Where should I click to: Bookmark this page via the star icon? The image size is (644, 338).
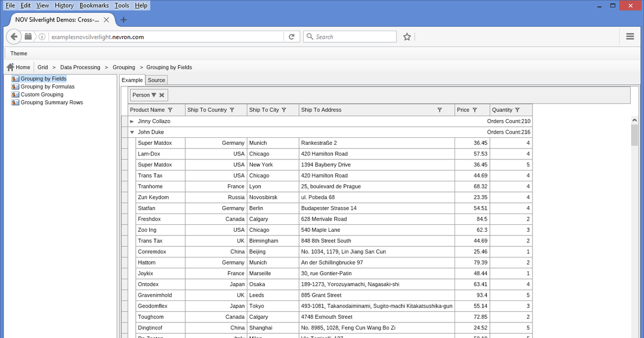click(407, 36)
